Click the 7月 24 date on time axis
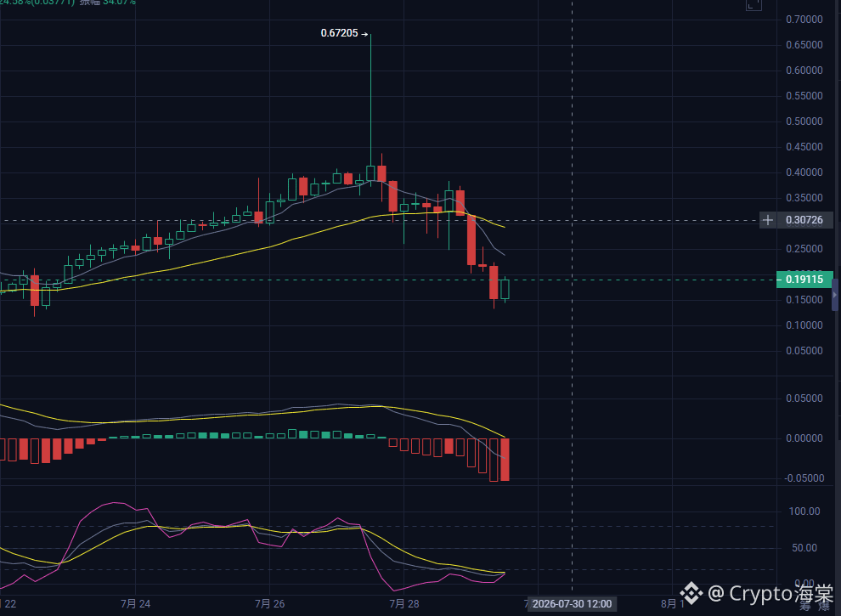Viewport: 841px width, 616px height. coord(135,603)
